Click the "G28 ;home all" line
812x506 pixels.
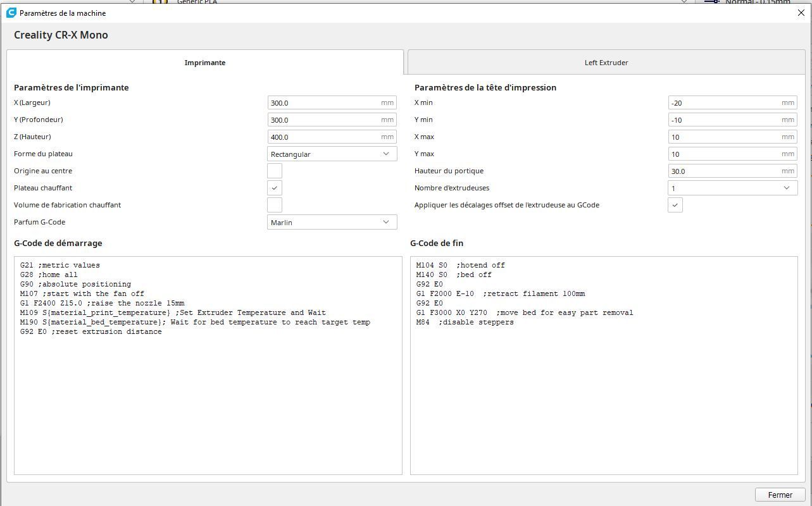point(49,275)
